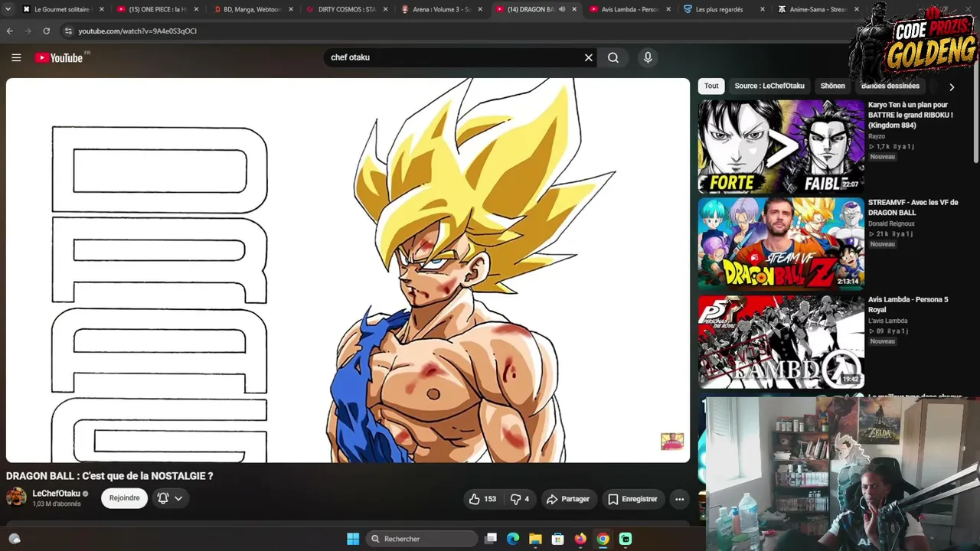This screenshot has width=980, height=551.
Task: Save video with 'Enregistrer' button
Action: pyautogui.click(x=632, y=499)
